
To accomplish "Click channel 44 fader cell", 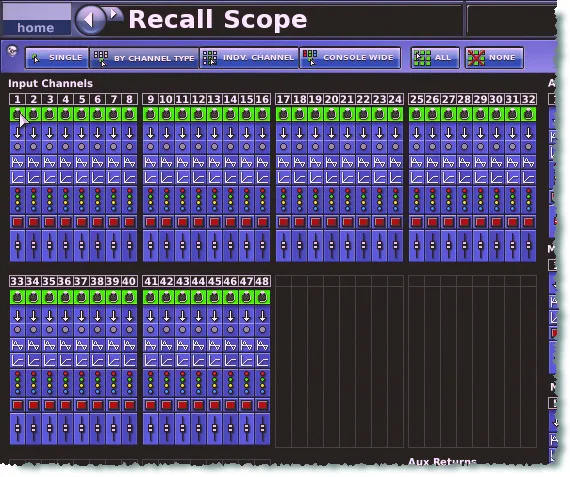I will (198, 429).
